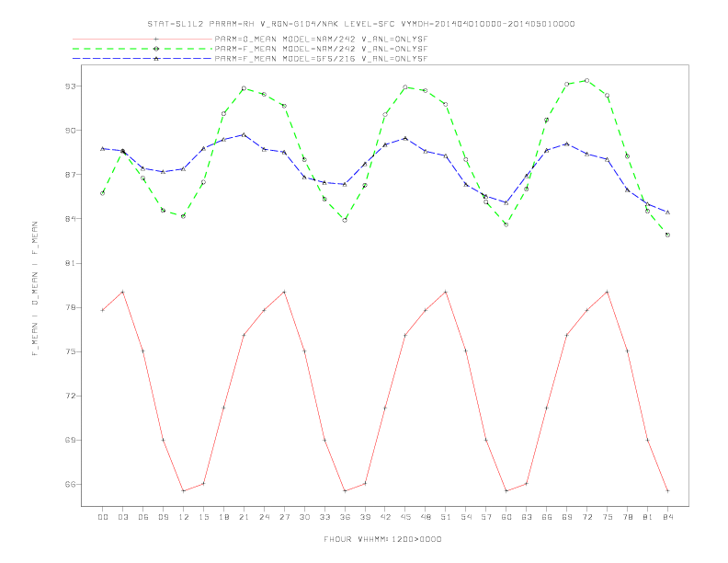Screen dimensions: 728x563
Task: Click the red plus data point at hour 60
Action: (506, 491)
